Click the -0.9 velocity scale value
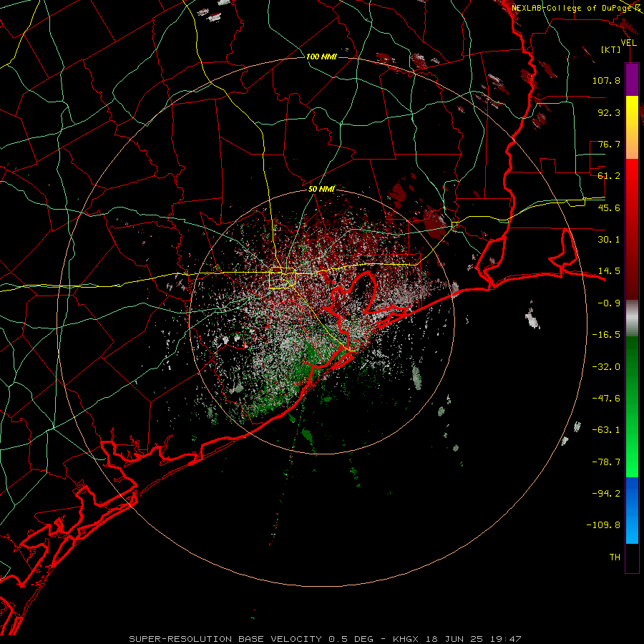 pos(609,303)
